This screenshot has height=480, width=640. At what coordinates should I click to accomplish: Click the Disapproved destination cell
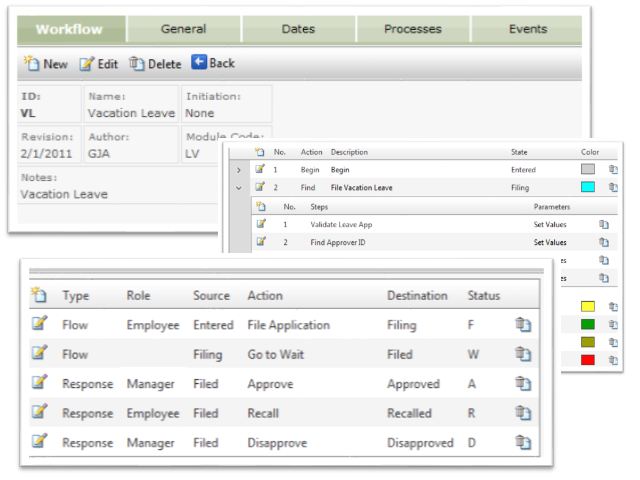pos(420,443)
